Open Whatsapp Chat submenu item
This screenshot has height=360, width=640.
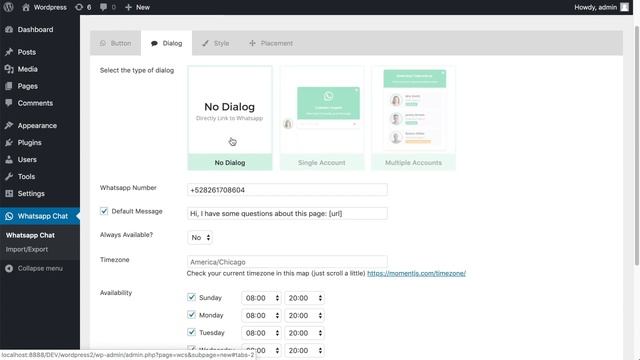(30, 235)
